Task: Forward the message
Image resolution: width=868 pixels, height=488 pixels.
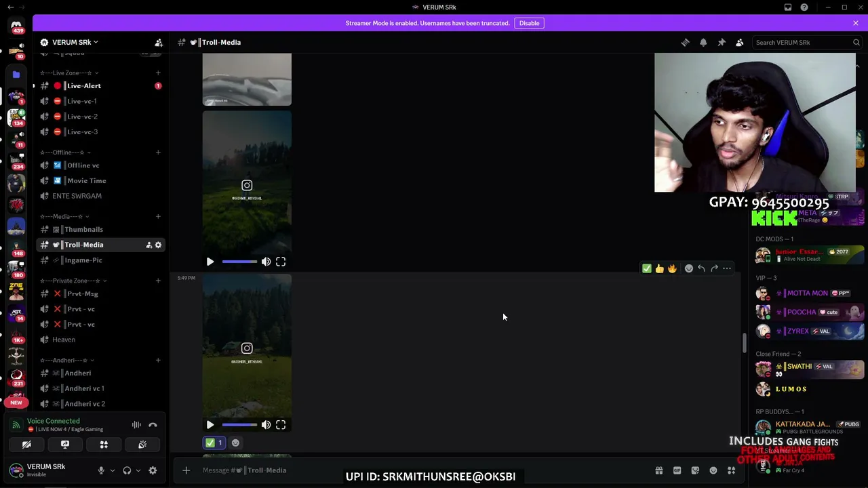Action: click(x=714, y=268)
